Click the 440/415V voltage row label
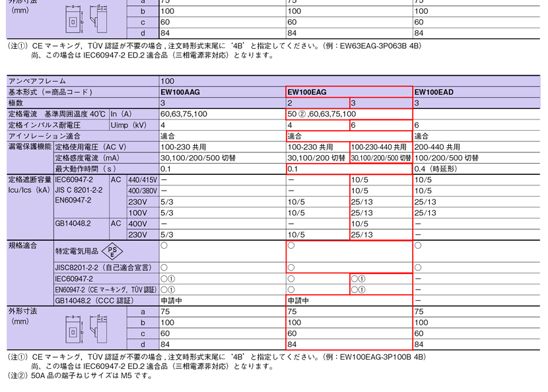Image resolution: width=548 pixels, height=392 pixels. [143, 180]
